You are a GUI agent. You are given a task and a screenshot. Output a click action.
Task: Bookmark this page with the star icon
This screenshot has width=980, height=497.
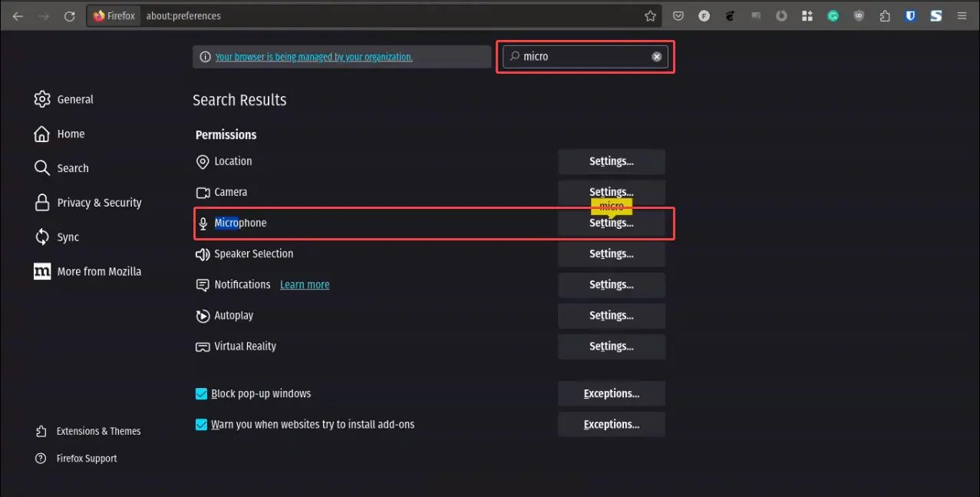pyautogui.click(x=650, y=15)
